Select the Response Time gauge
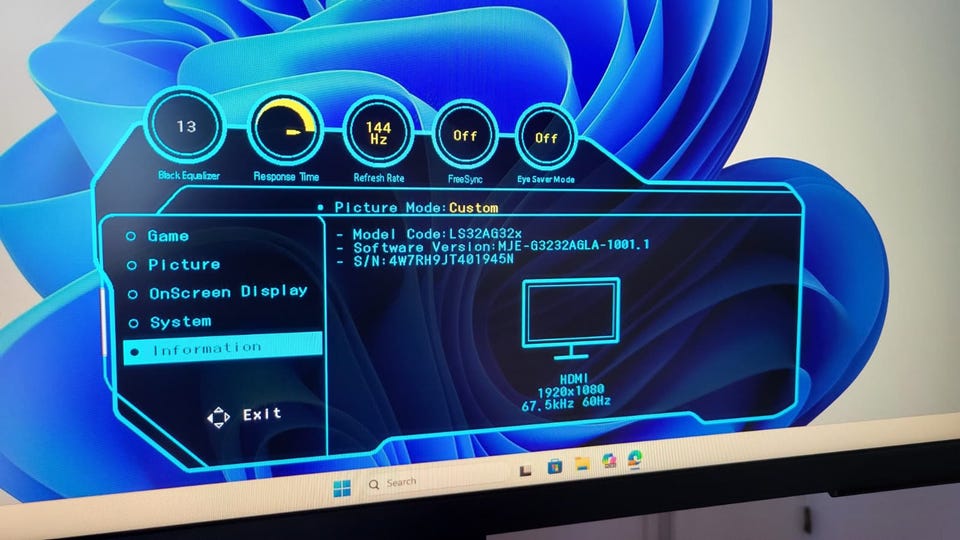 [285, 129]
